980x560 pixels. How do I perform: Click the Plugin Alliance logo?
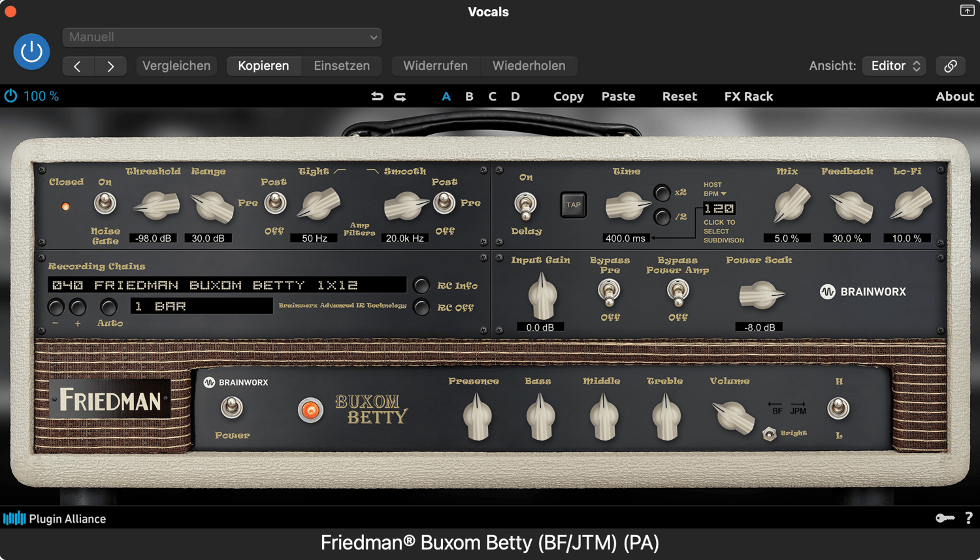click(x=54, y=519)
